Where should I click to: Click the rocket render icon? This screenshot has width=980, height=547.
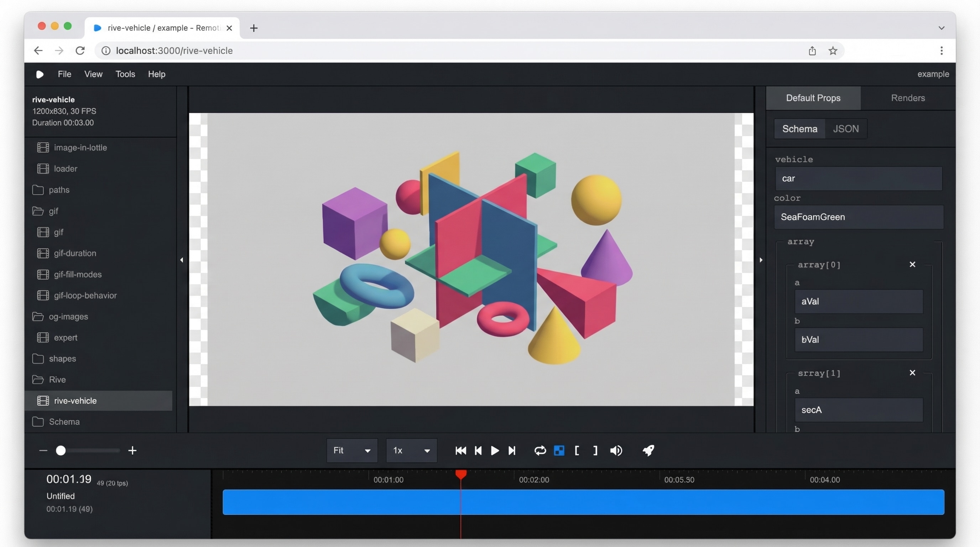pos(648,451)
